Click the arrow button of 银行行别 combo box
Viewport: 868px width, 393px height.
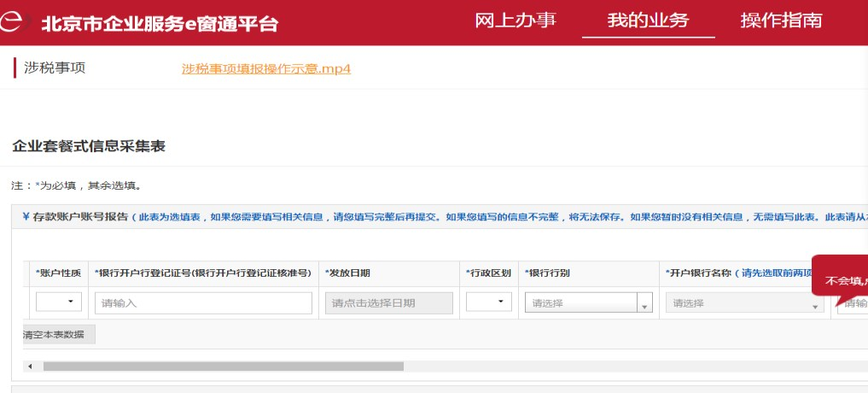point(644,303)
